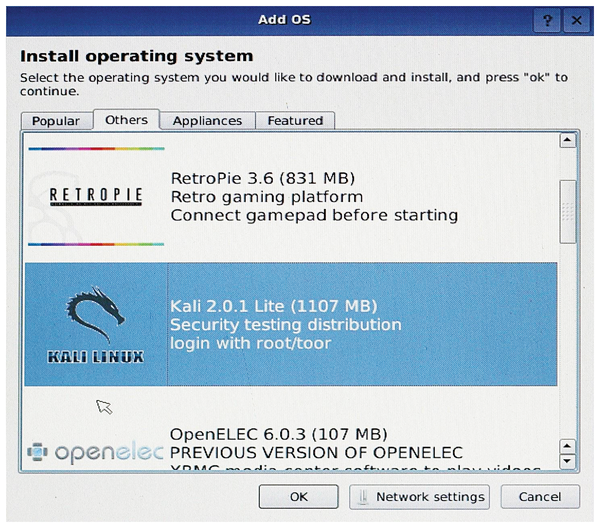The image size is (600, 528).
Task: Confirm with the OK button
Action: pyautogui.click(x=298, y=497)
